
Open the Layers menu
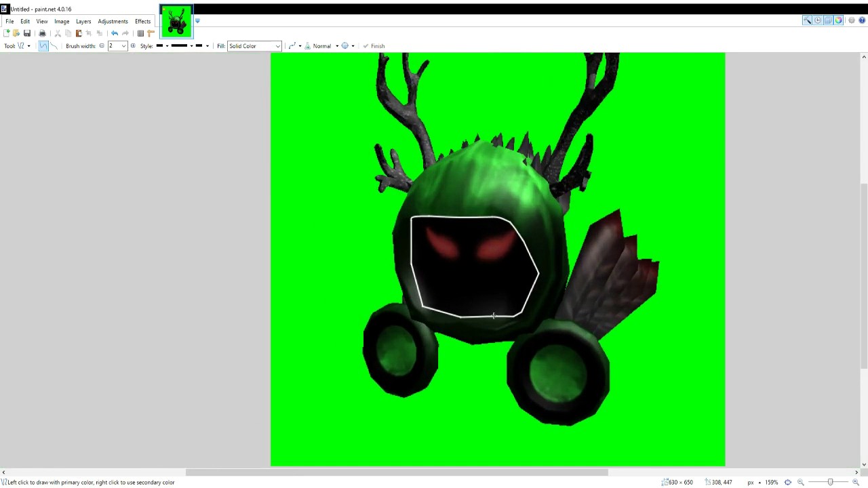(x=83, y=21)
